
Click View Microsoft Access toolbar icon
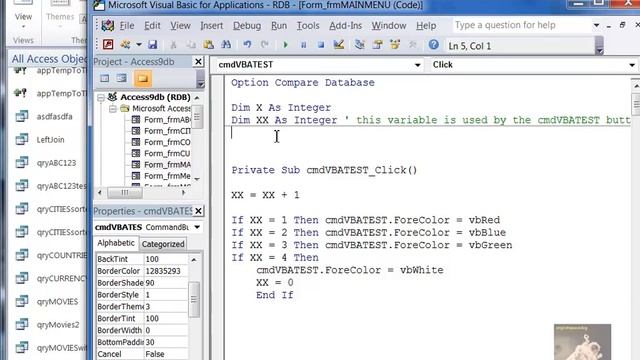click(108, 44)
